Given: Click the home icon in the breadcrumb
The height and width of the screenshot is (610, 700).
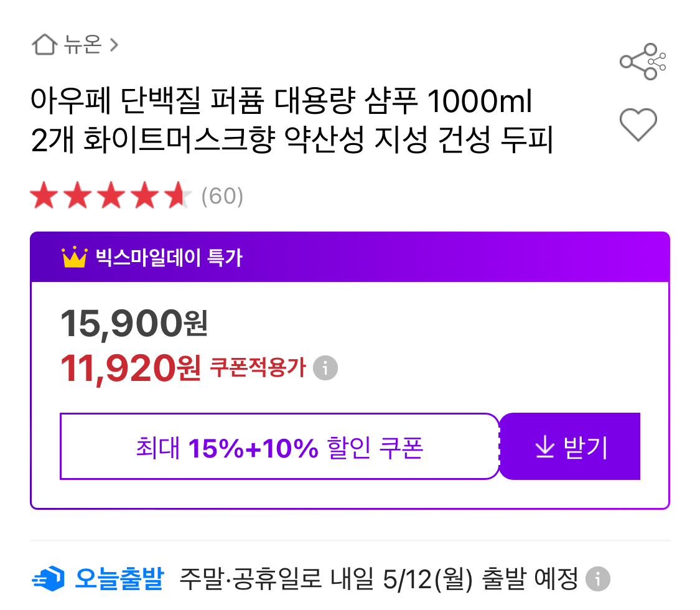Looking at the screenshot, I should [44, 45].
